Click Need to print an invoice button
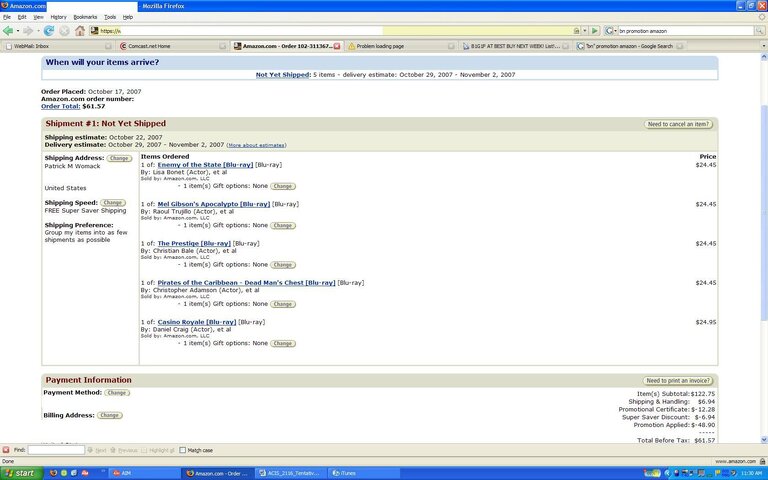This screenshot has height=480, width=768. (x=678, y=381)
